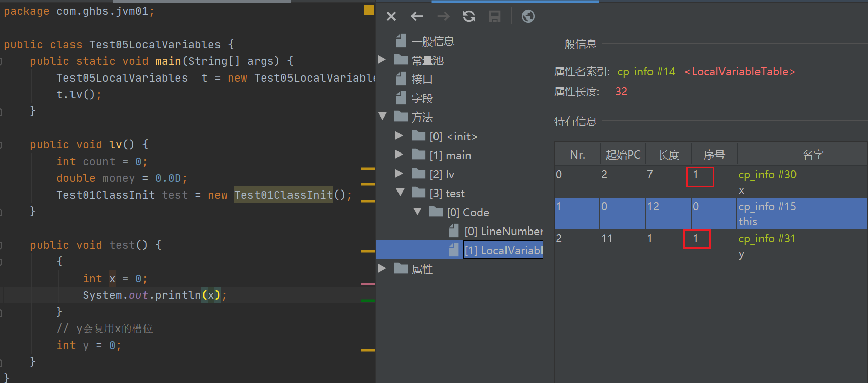Click the save floppy disk icon
The image size is (868, 383).
(x=495, y=16)
